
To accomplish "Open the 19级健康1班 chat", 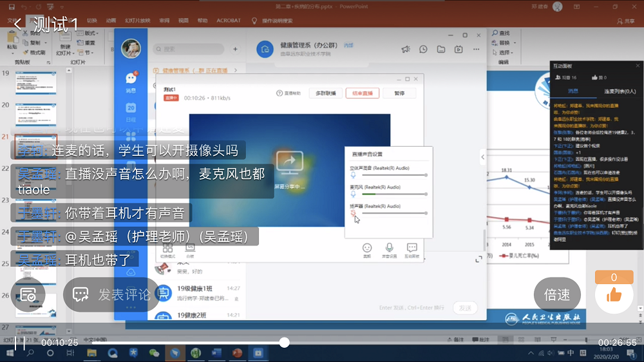I will tap(198, 293).
